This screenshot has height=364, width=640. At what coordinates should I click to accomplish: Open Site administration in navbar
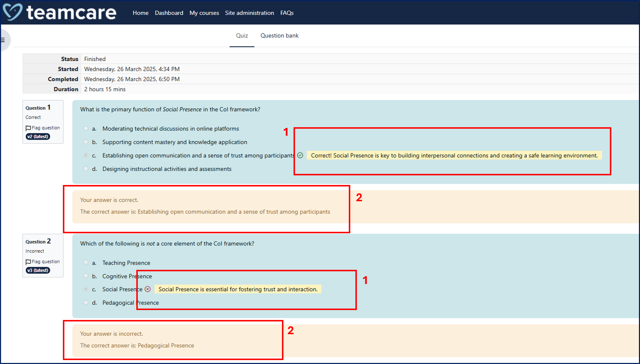(249, 13)
